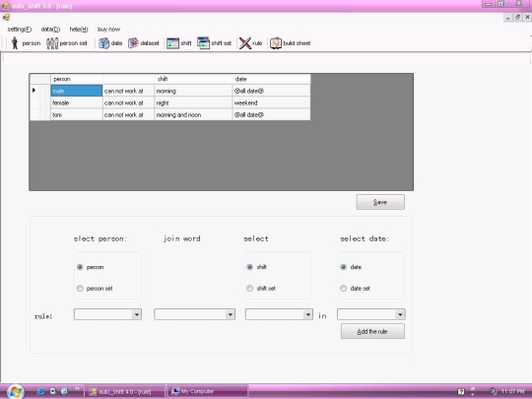The image size is (532, 399).
Task: Open the data(D) menu
Action: 50,30
